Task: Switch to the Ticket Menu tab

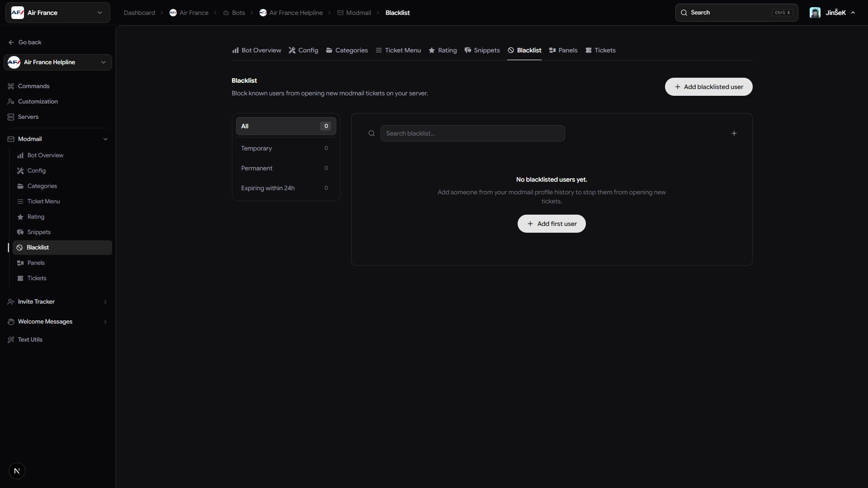Action: 398,50
